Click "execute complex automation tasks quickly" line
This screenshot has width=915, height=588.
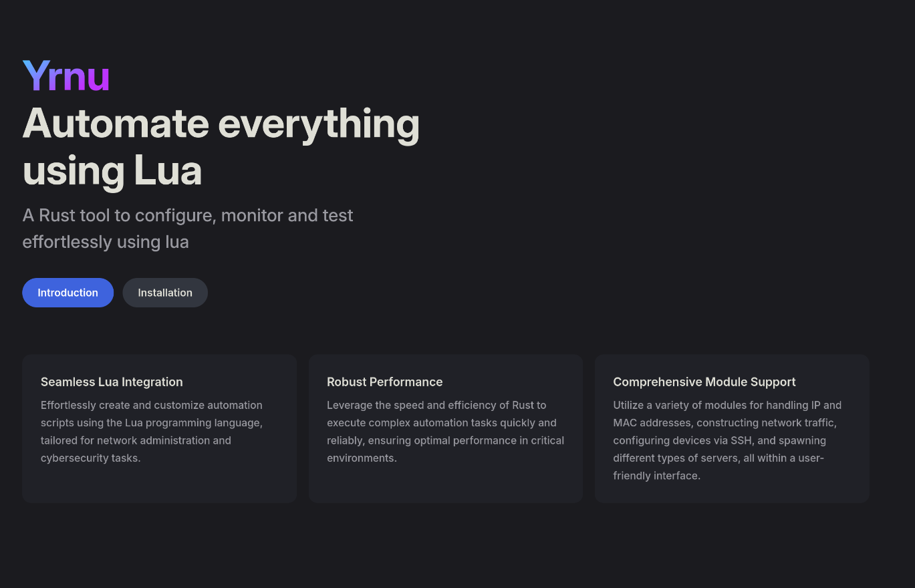(441, 423)
